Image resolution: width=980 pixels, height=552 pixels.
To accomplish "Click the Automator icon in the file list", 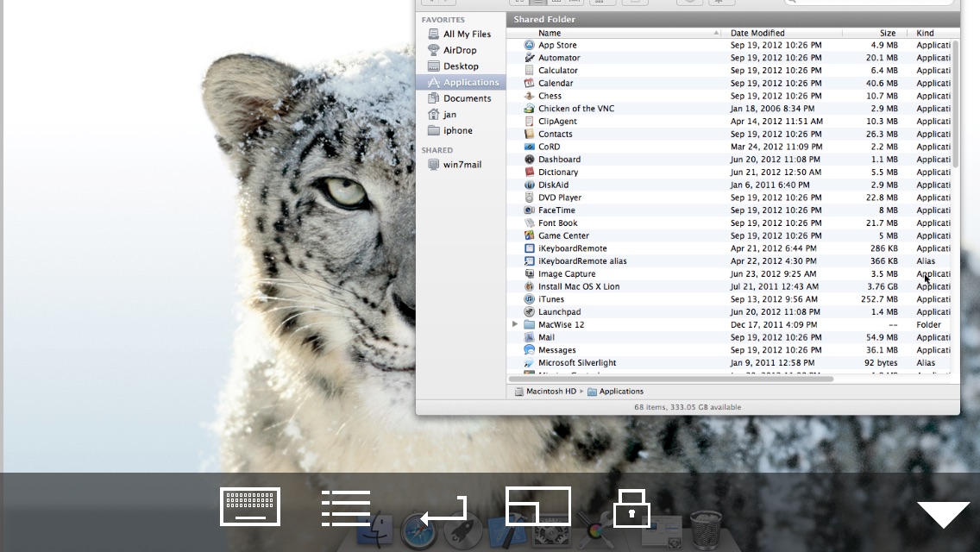I will click(530, 58).
